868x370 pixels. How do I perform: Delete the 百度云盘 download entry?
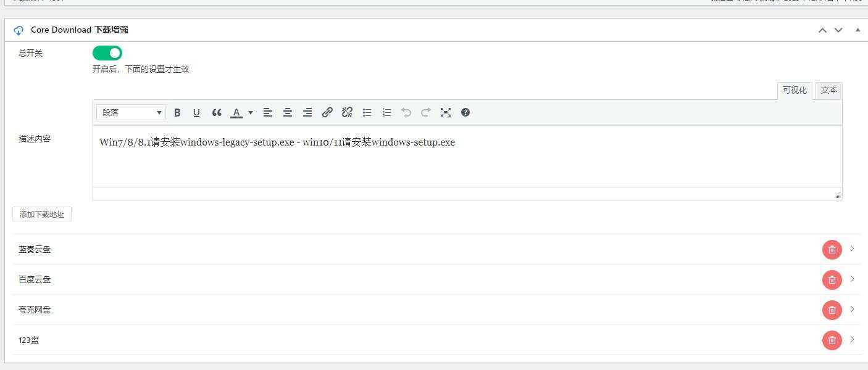click(832, 279)
